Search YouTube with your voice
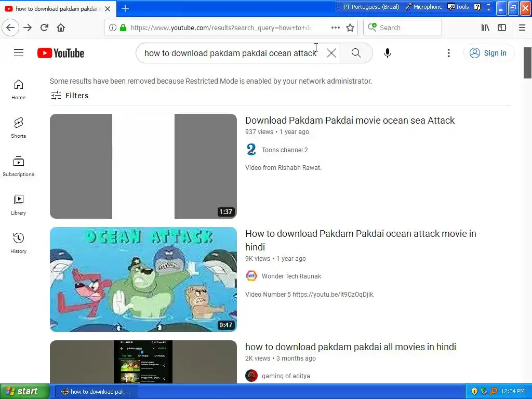This screenshot has width=532, height=399. (388, 53)
